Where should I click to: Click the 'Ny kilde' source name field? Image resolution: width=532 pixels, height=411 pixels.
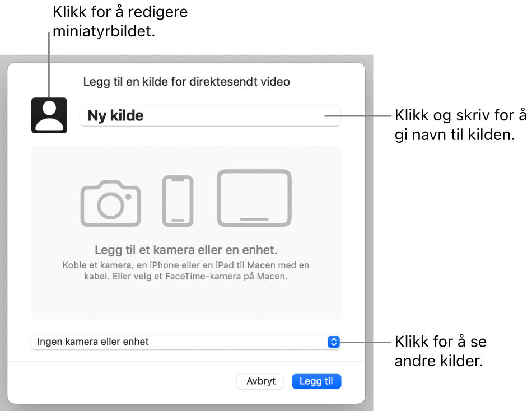pyautogui.click(x=209, y=116)
